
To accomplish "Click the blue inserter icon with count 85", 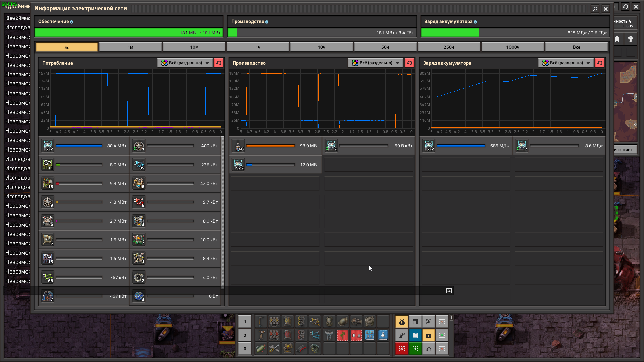I will pos(139,165).
